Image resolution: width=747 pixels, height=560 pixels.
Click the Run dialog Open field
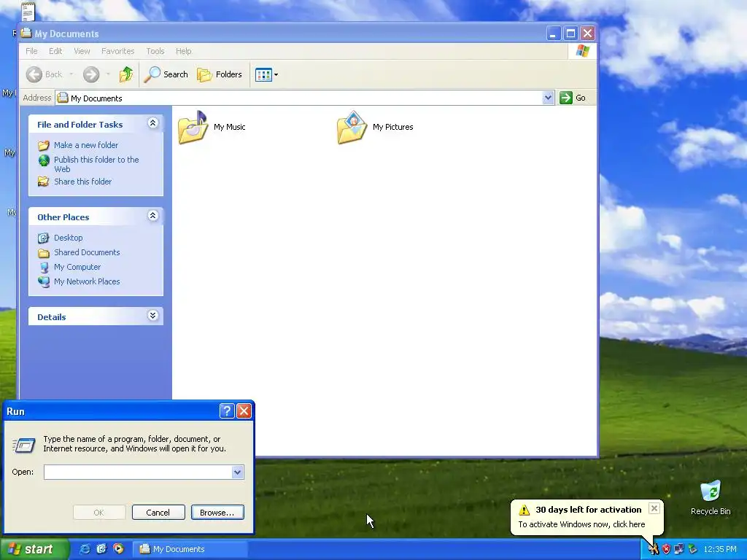138,472
